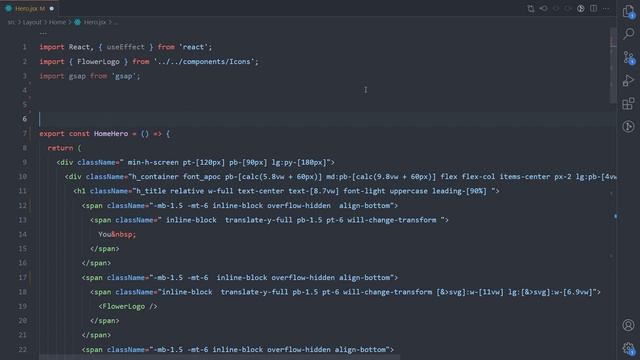Open the Hero.jsx breadcrumb segment

tap(95, 22)
